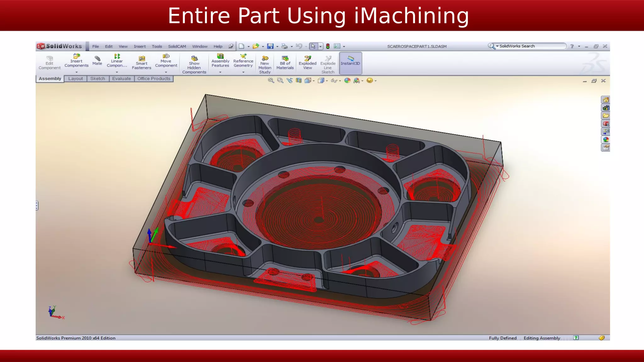This screenshot has width=644, height=362.
Task: Click the Undo arrow icon
Action: pyautogui.click(x=299, y=46)
